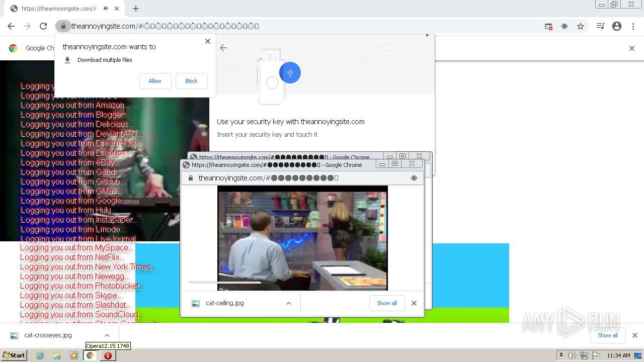Click the lock icon in the main address bar
Viewport: 644px width, 362px height.
62,26
